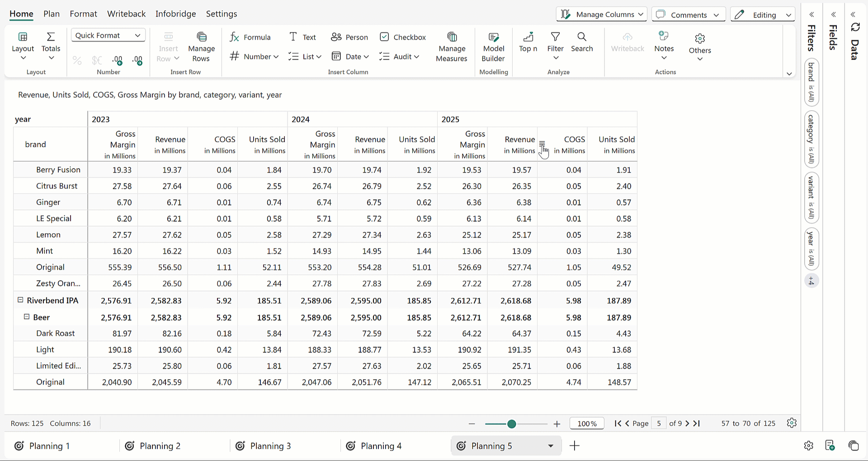Collapse the Riverbend IPA row
This screenshot has width=868, height=461.
click(x=20, y=300)
